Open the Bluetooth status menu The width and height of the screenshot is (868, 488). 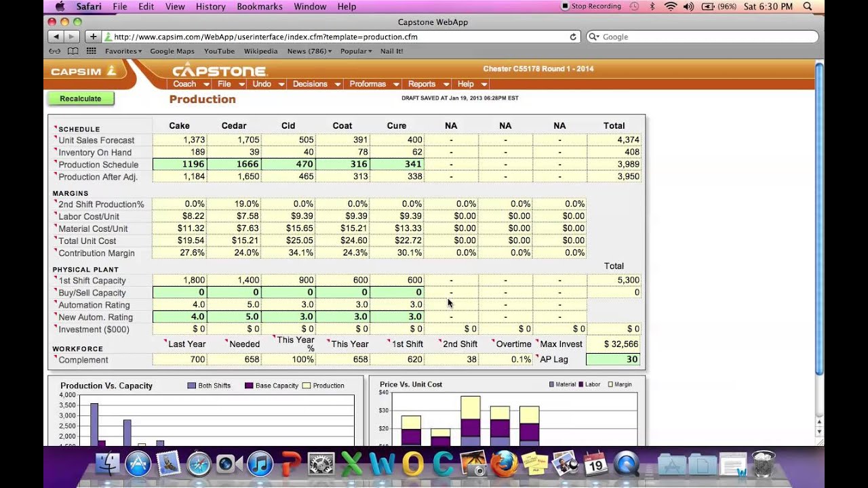click(x=652, y=6)
